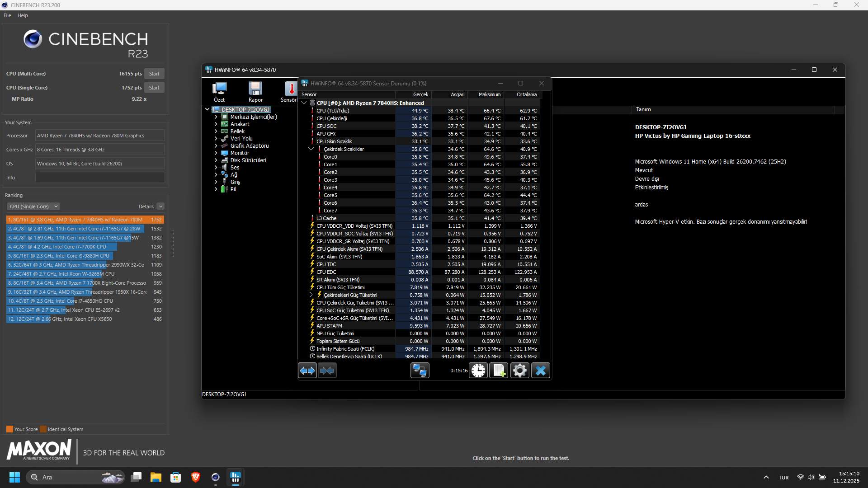Click the Cinebench logo sphere icon
The width and height of the screenshot is (868, 488).
pyautogui.click(x=33, y=39)
